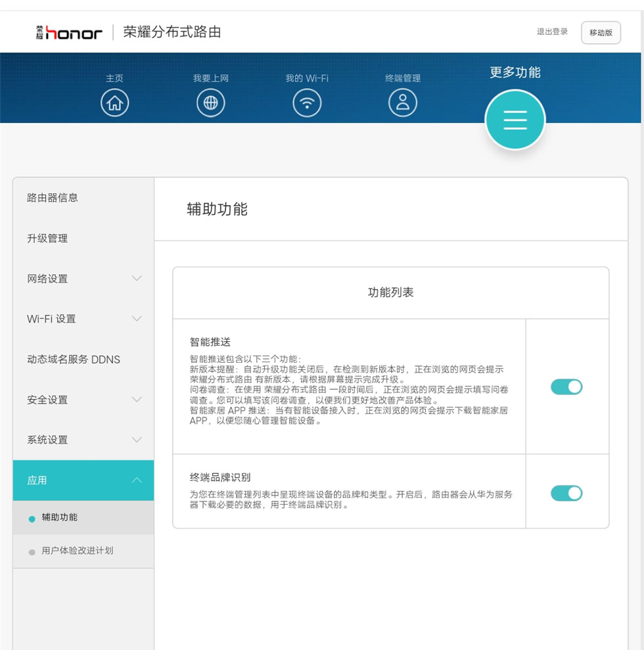Click the home icon under 主页
The height and width of the screenshot is (650, 644).
coord(115,103)
